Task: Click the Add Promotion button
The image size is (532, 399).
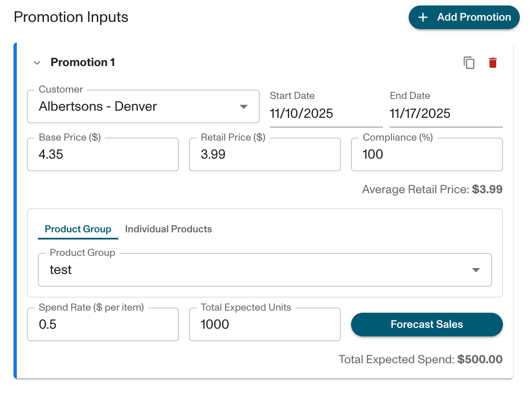Action: (464, 17)
